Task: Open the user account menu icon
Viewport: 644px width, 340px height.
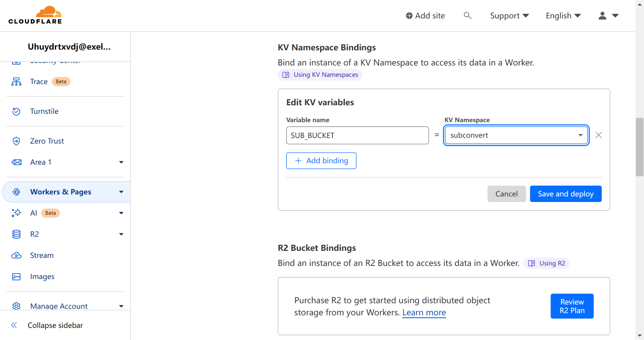Action: 602,16
